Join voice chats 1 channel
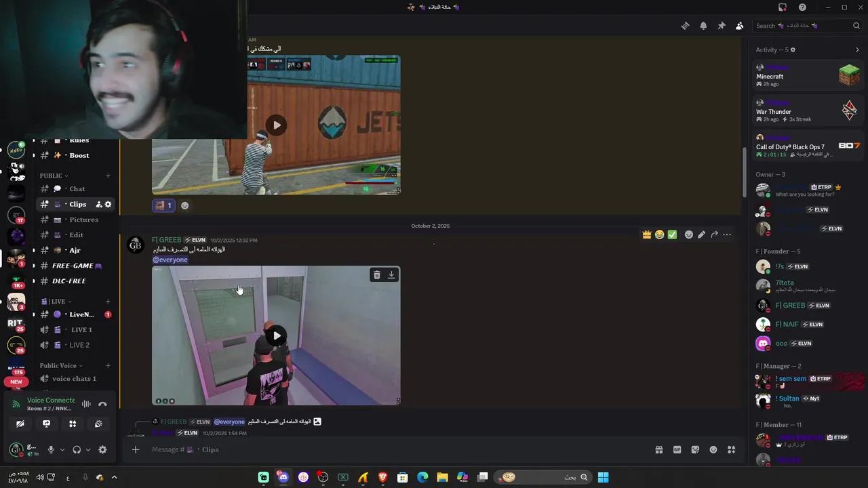 point(75,379)
